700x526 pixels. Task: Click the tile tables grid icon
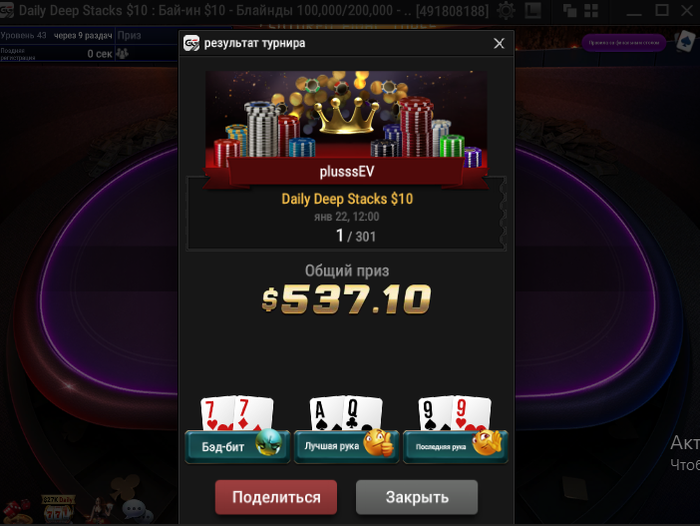(591, 10)
